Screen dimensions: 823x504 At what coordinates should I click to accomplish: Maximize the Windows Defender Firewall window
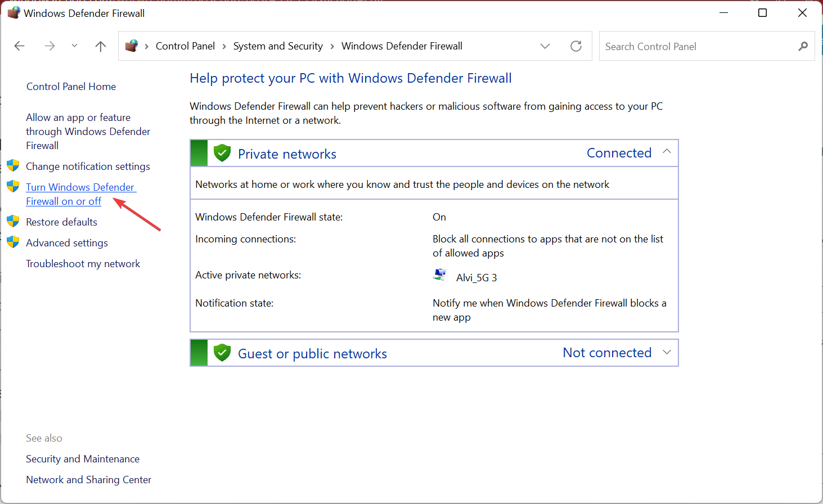point(763,13)
